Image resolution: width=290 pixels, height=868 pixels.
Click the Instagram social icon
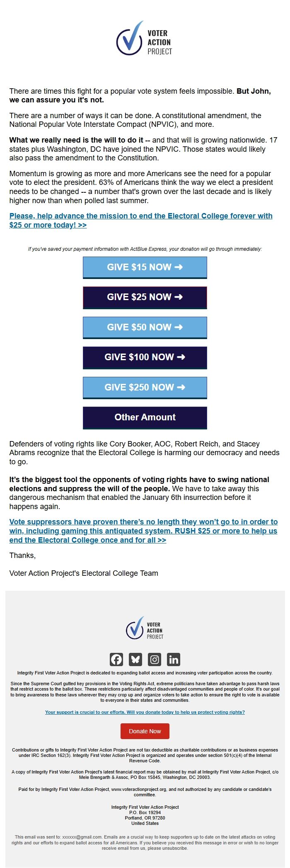pos(154,658)
